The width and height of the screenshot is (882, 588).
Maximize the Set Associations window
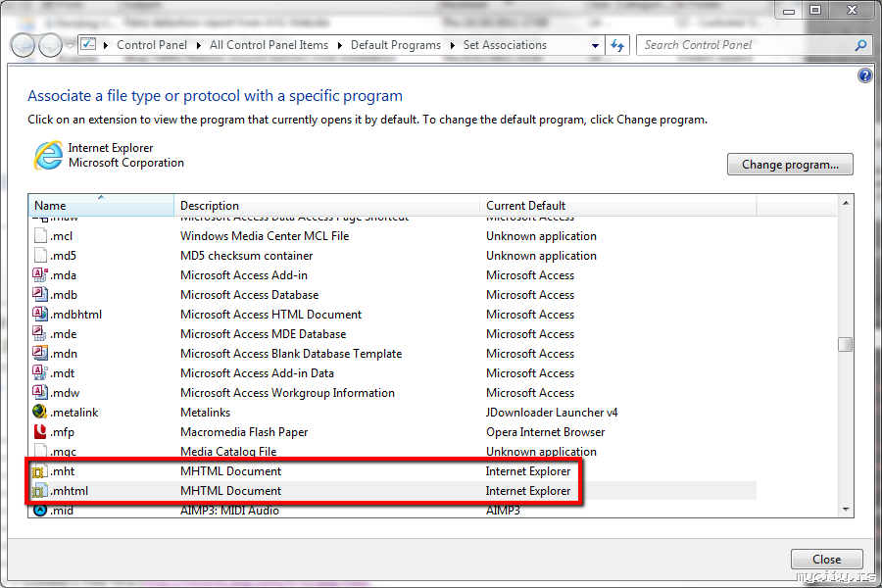[x=815, y=10]
